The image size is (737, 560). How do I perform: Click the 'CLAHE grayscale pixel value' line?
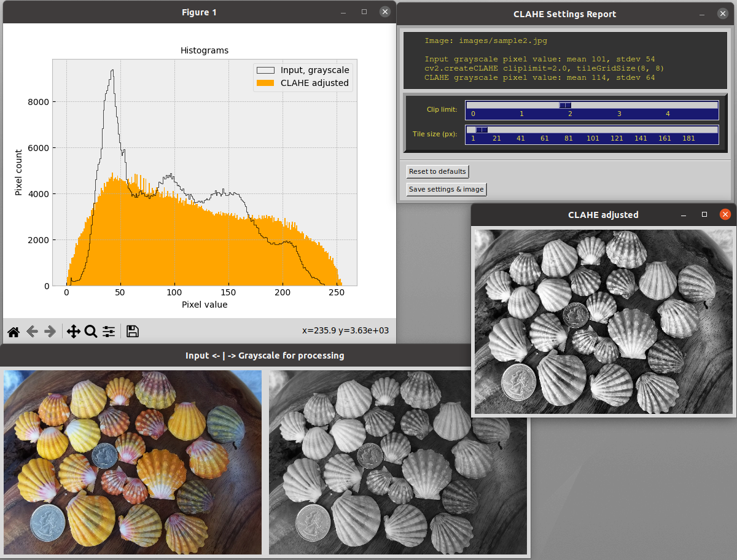540,77
